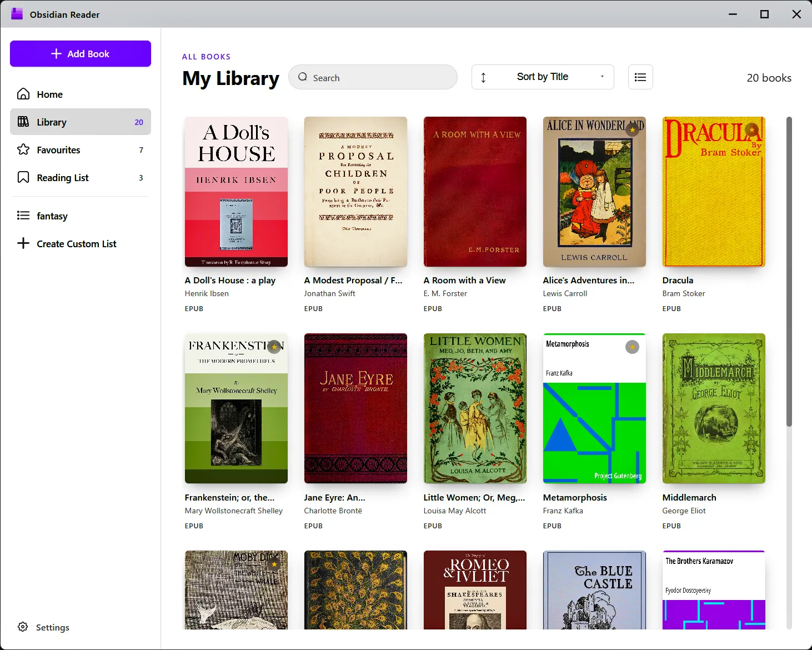
Task: Open Middlemarch book cover
Action: 714,408
